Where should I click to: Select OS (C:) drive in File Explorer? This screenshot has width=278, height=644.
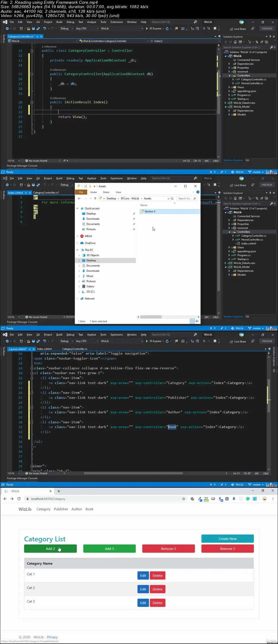point(90,292)
